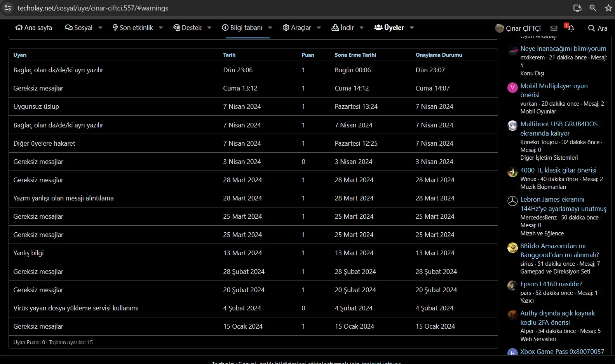This screenshot has width=615, height=364.
Task: Open Mobil Oyunlar category link
Action: [538, 111]
